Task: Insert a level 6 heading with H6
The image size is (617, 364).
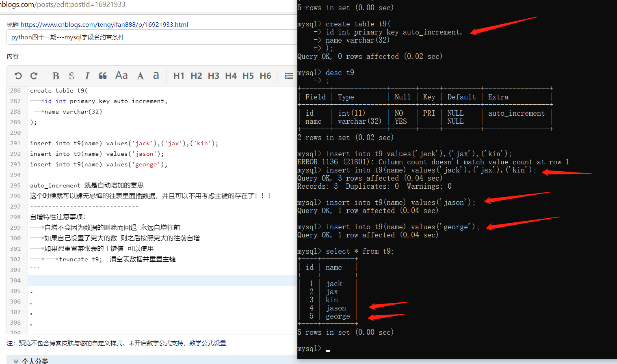Action: 266,76
